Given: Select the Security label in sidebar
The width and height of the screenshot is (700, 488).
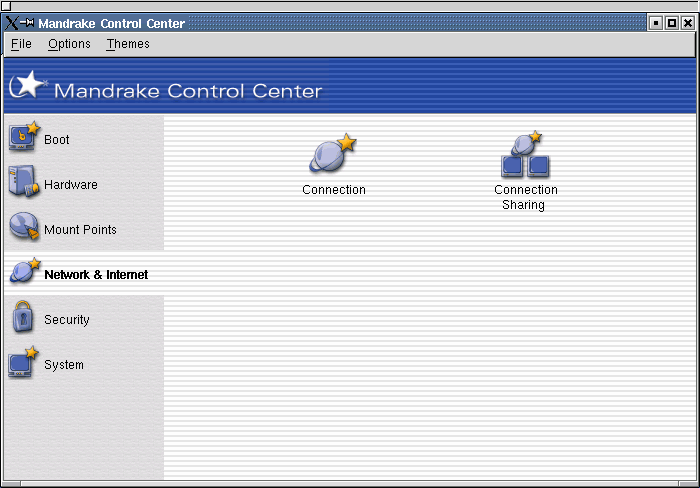Looking at the screenshot, I should [x=67, y=320].
